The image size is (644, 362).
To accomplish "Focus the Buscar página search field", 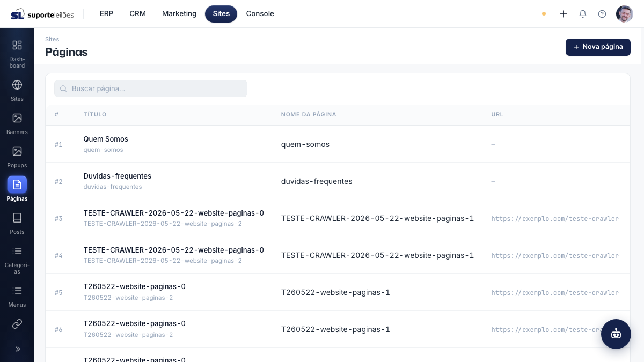I will [x=151, y=88].
